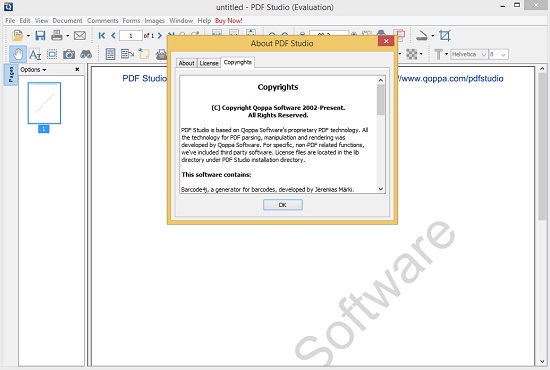Close the Pages panel with X
This screenshot has height=370, width=550.
click(x=77, y=69)
